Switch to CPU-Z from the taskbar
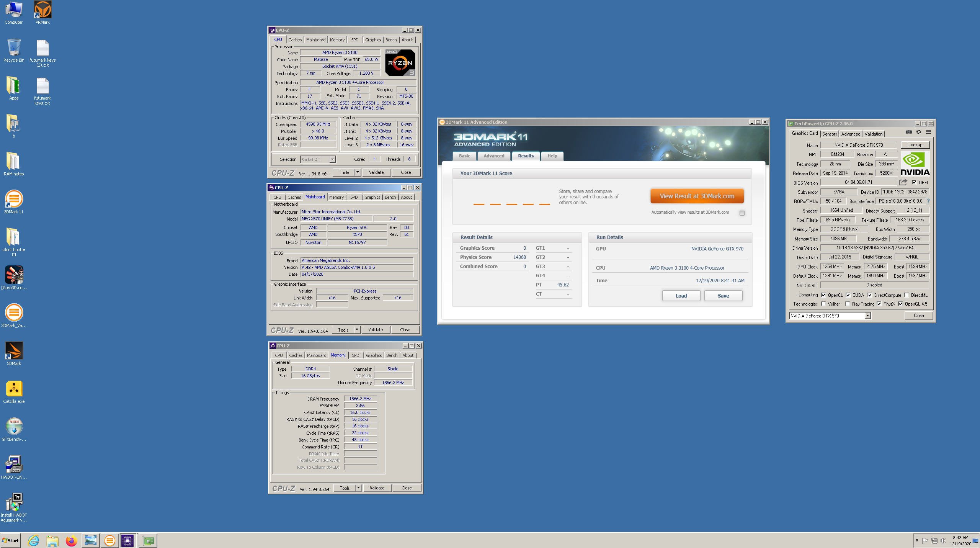 tap(127, 541)
